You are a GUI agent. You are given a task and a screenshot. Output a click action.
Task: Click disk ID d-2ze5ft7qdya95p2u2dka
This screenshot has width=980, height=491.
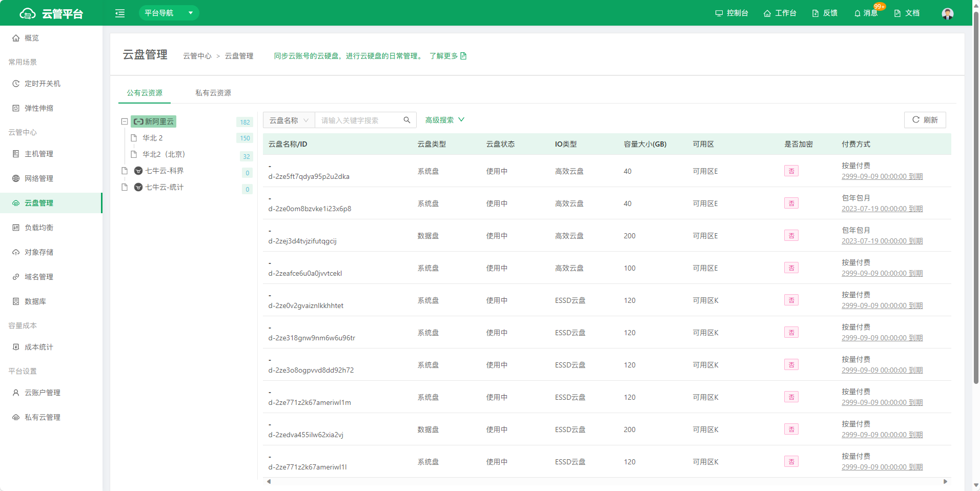[x=309, y=176]
